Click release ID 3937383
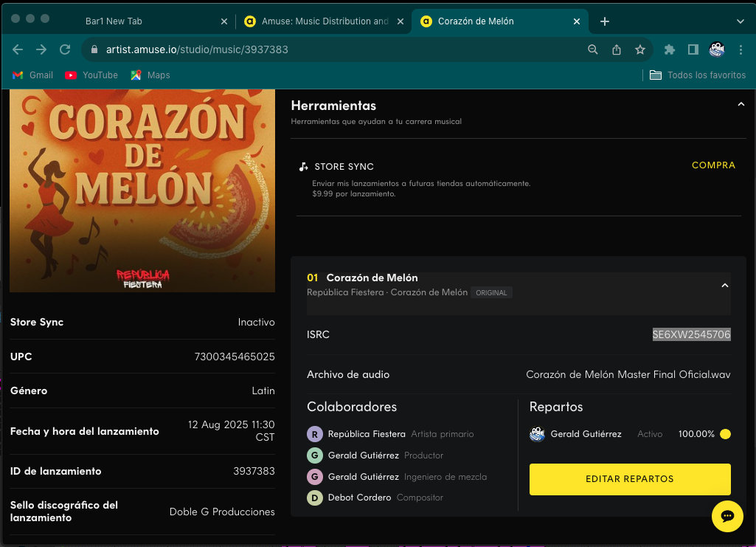The height and width of the screenshot is (547, 756). [x=254, y=471]
